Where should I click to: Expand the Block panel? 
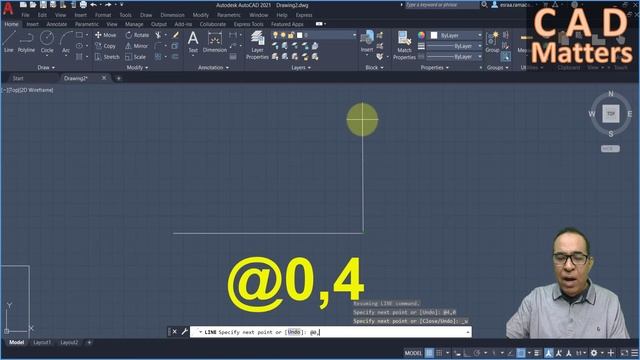(374, 68)
